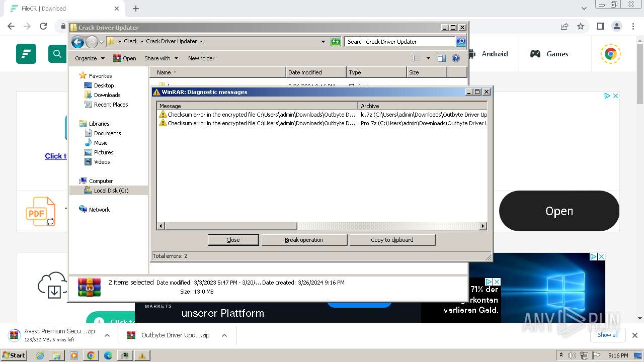Open Microsoft Edge from the taskbar

(x=108, y=355)
